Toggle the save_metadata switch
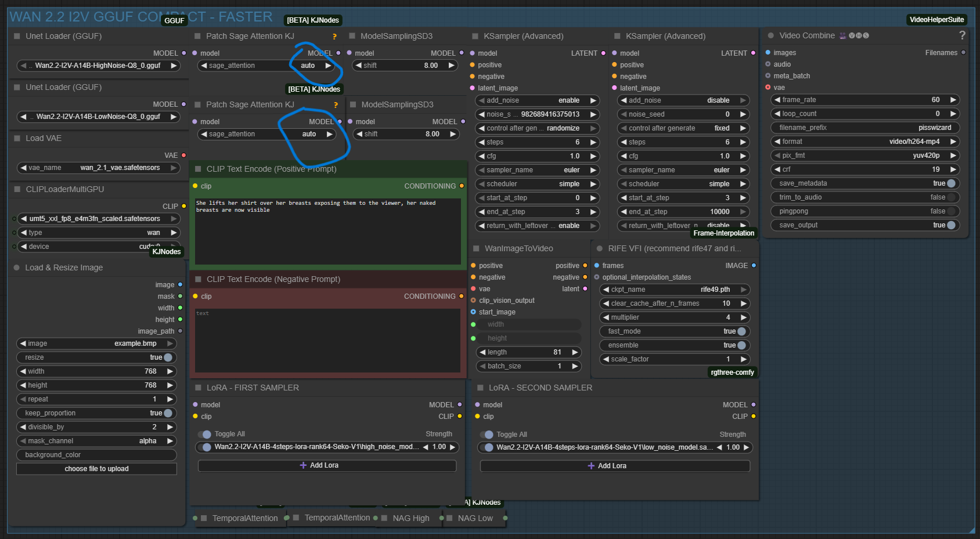 (x=950, y=183)
